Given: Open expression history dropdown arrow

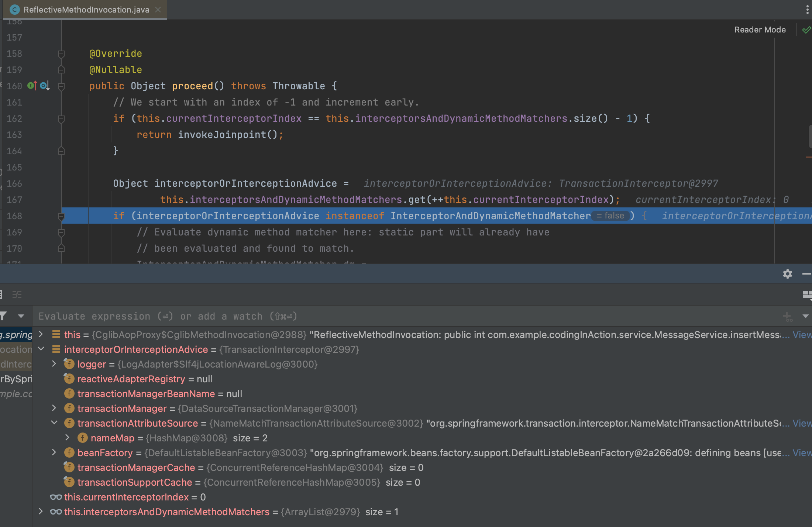Looking at the screenshot, I should (x=805, y=316).
